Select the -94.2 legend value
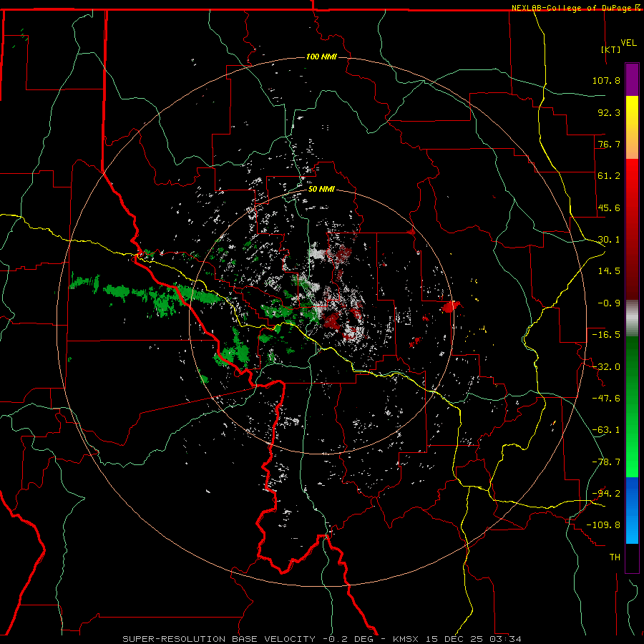Image resolution: width=644 pixels, height=644 pixels. [606, 494]
